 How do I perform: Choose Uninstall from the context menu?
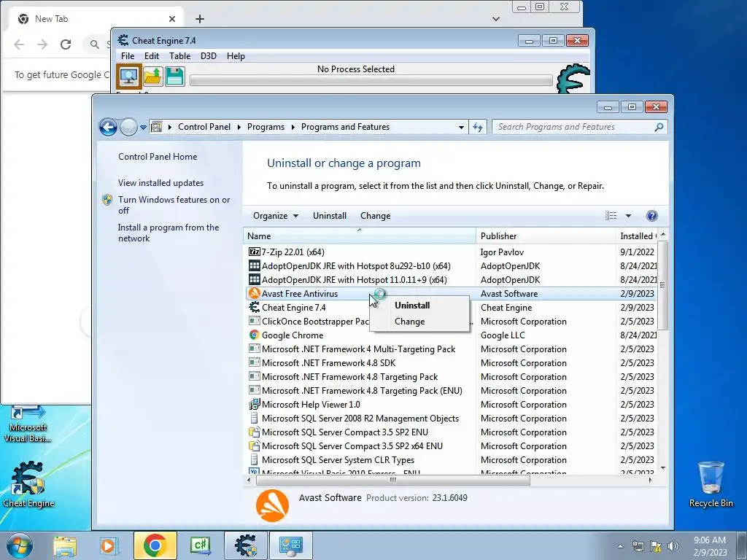pyautogui.click(x=412, y=306)
